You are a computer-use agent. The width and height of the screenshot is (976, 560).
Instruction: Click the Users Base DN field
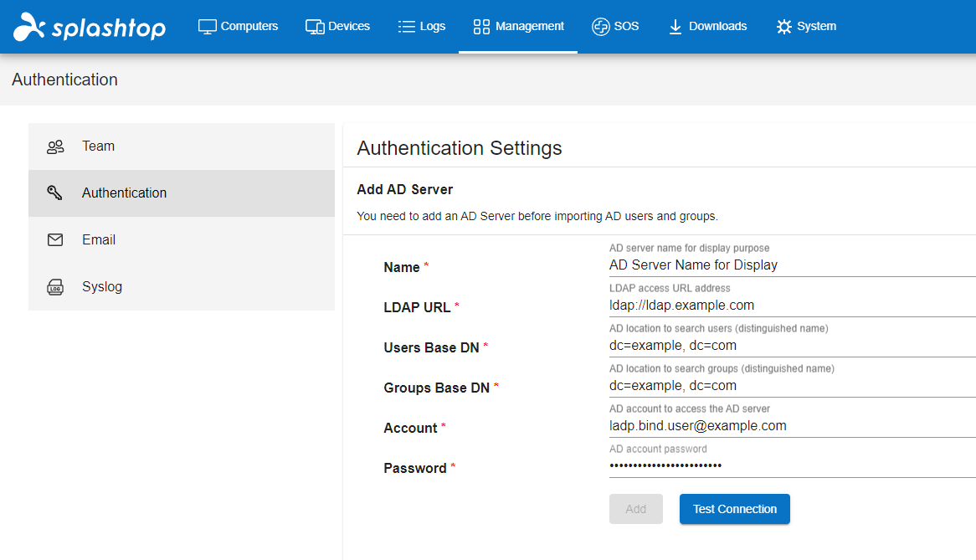point(793,346)
